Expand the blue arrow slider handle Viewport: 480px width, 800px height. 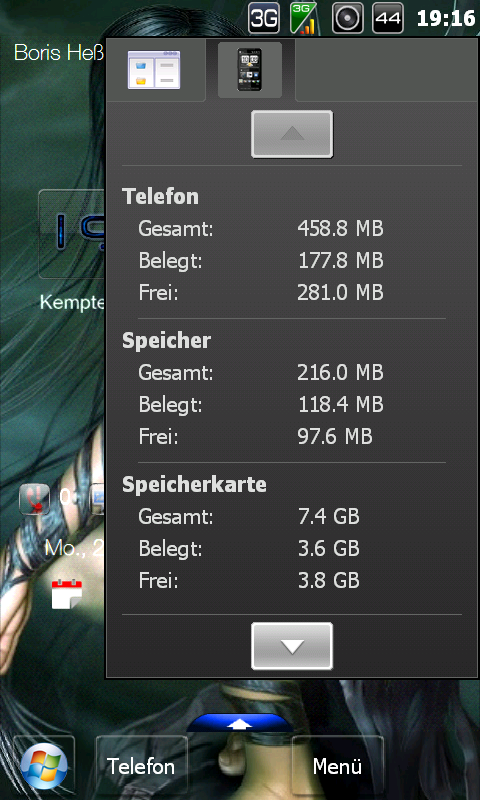[239, 723]
